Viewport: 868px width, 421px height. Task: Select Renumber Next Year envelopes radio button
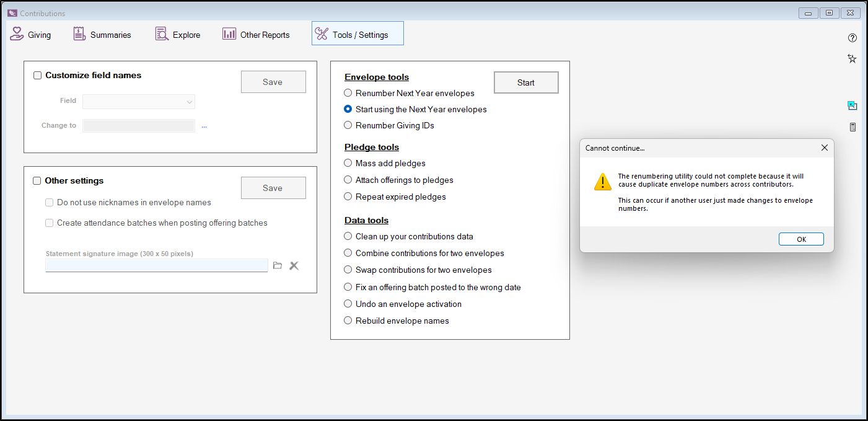pos(348,93)
